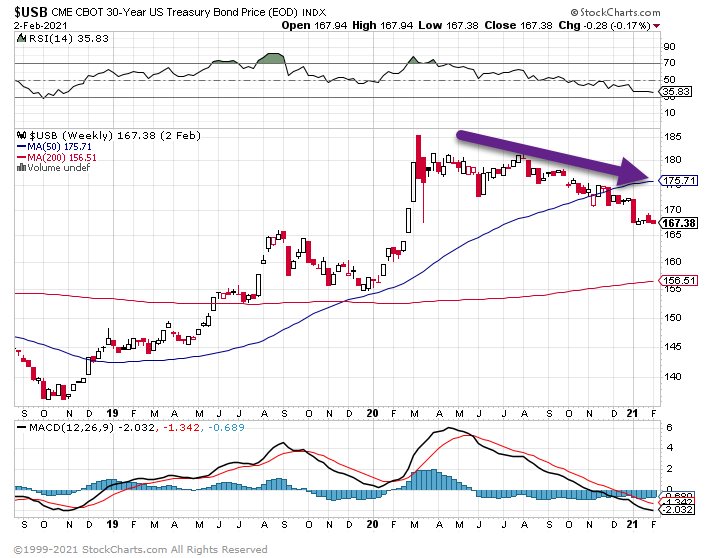
Task: Select the Low 167.38 value
Action: click(x=448, y=25)
